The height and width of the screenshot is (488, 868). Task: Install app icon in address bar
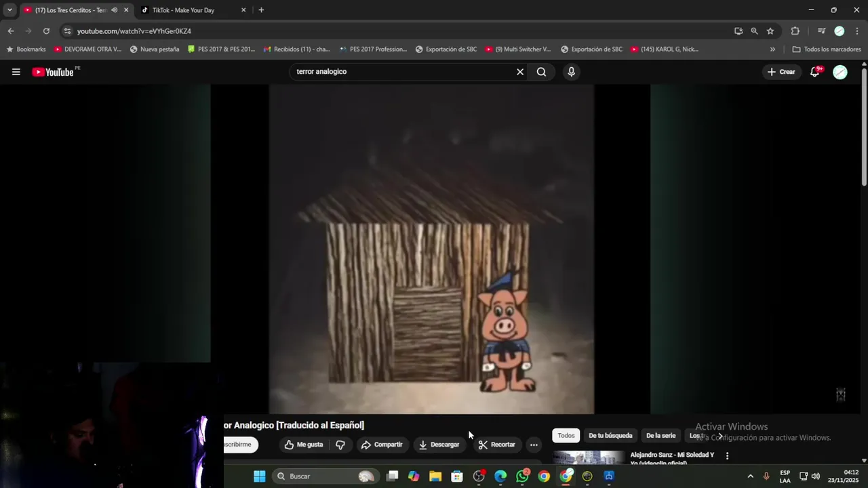tap(738, 31)
